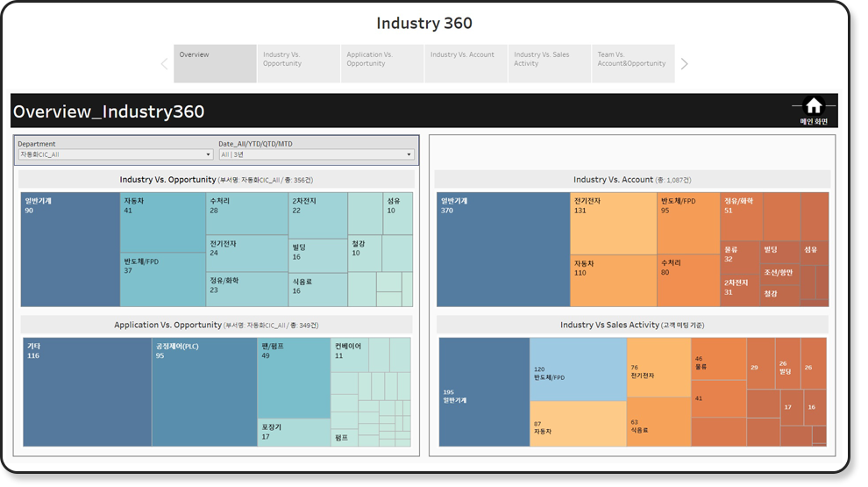
Task: Select 식음료 16 tile in Industry Vs. Opportunity
Action: (317, 290)
